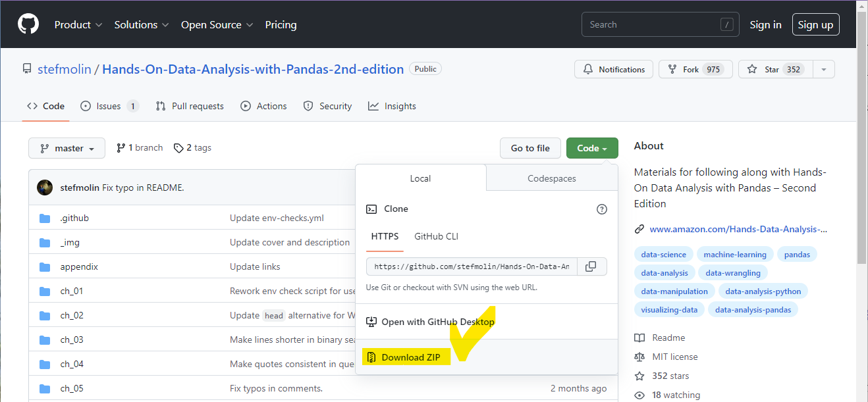Open the ch_05 folder
868x402 pixels.
[x=72, y=388]
